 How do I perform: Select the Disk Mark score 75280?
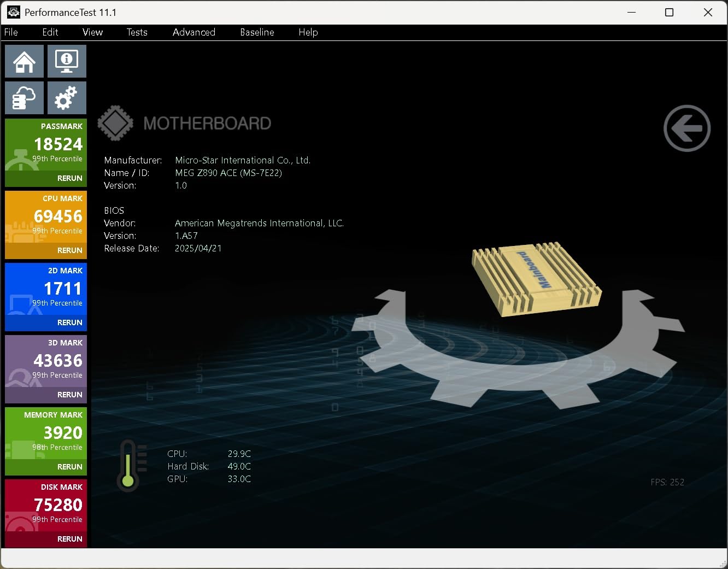(58, 505)
